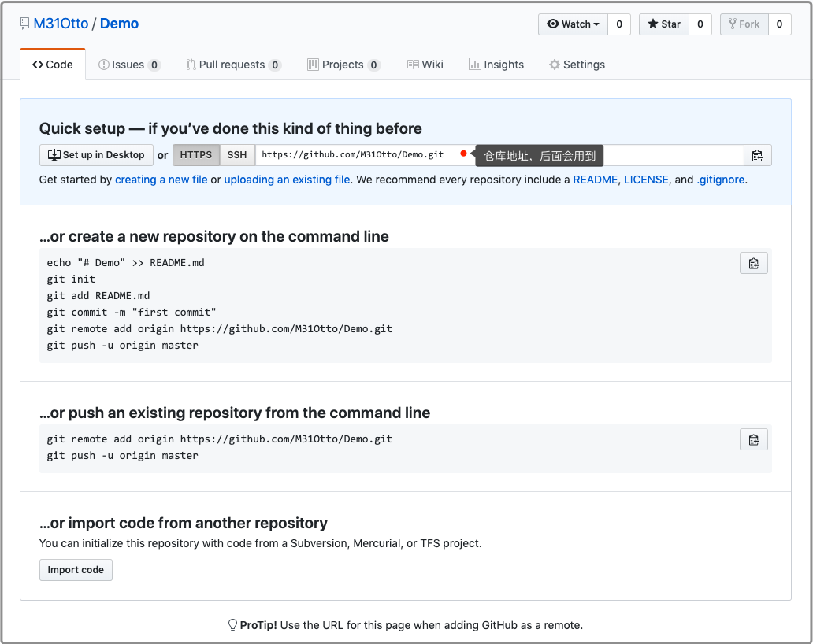Open the stargazers count next to Star
Image resolution: width=813 pixels, height=644 pixels.
[x=700, y=24]
